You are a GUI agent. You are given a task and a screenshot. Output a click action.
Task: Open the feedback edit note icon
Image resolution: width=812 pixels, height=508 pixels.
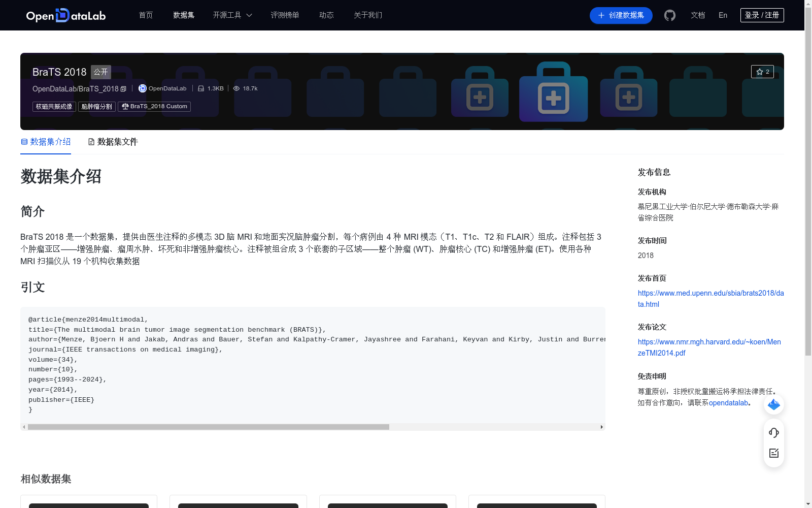click(774, 453)
